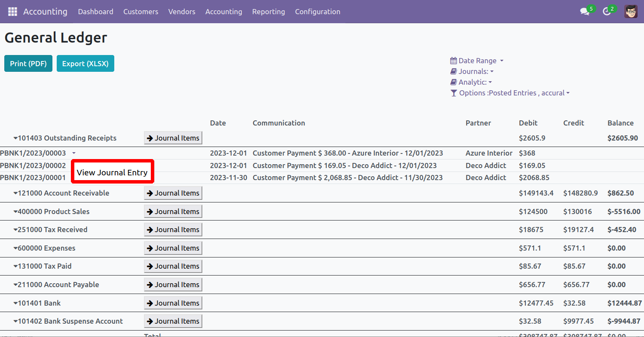The image size is (644, 337).
Task: Select View Journal Entry option
Action: [112, 173]
